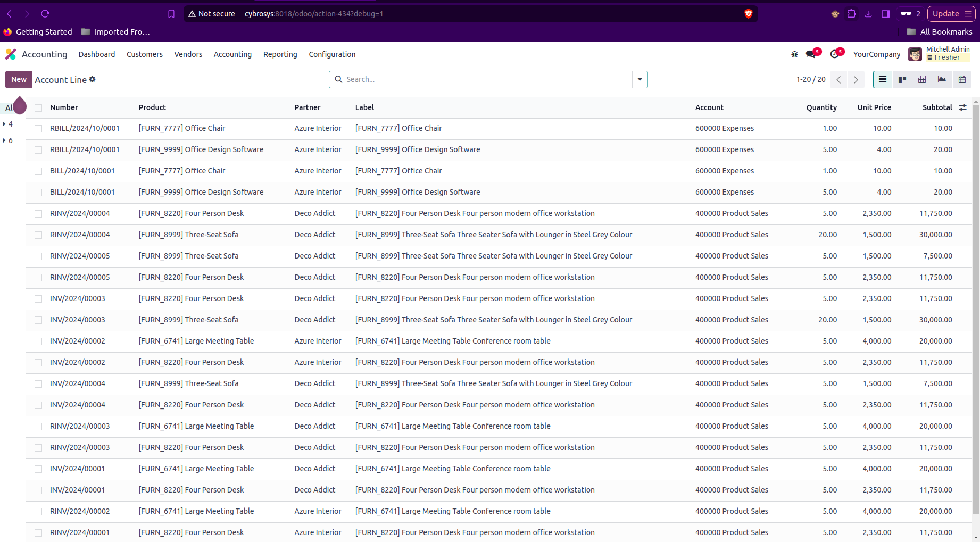Check the first RBILL/2024/10/0001 Office Chair row
Image resolution: width=980 pixels, height=542 pixels.
[x=38, y=129]
